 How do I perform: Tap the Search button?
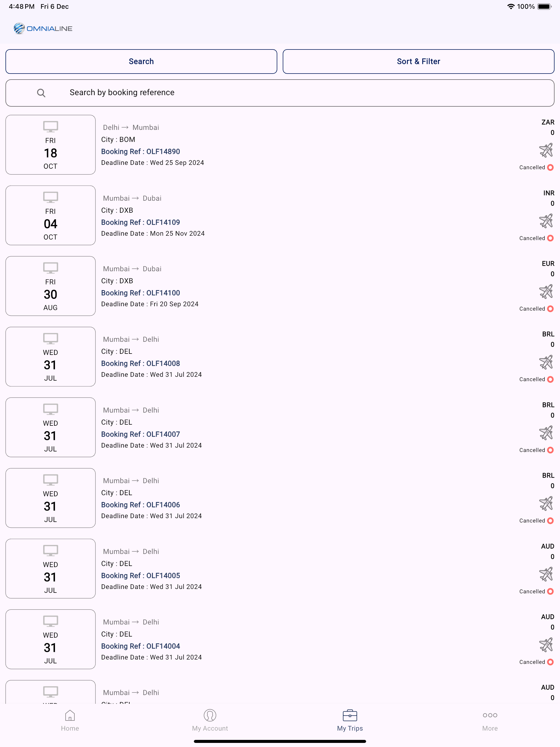[x=141, y=62]
